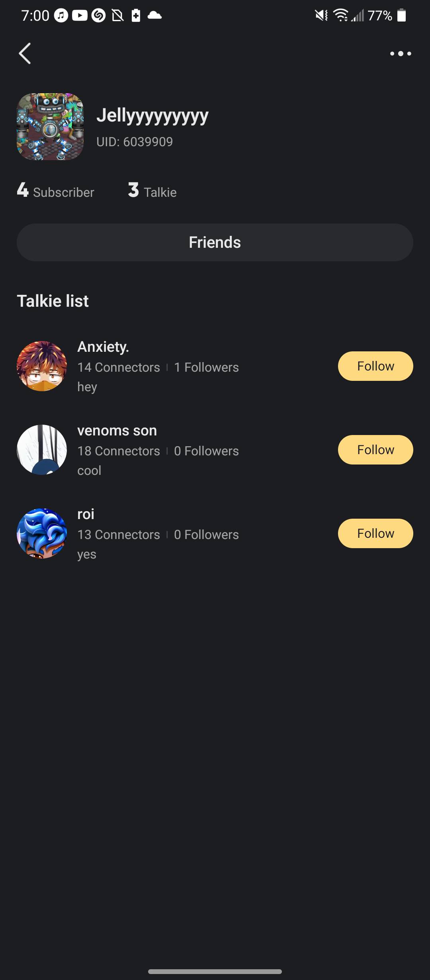Viewport: 430px width, 980px height.
Task: Select the Anxiety. talkie name
Action: pos(103,347)
